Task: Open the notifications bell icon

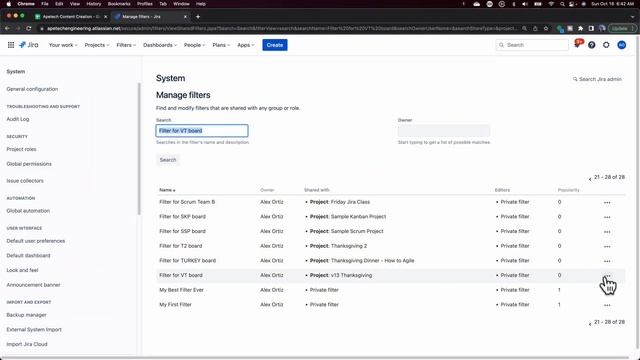Action: (577, 44)
